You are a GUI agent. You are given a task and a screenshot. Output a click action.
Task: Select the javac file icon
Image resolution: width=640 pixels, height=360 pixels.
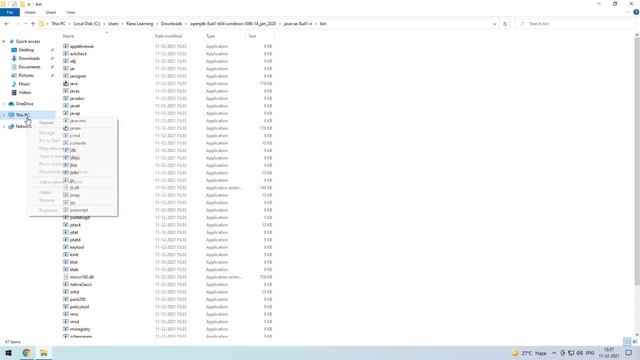point(66,91)
